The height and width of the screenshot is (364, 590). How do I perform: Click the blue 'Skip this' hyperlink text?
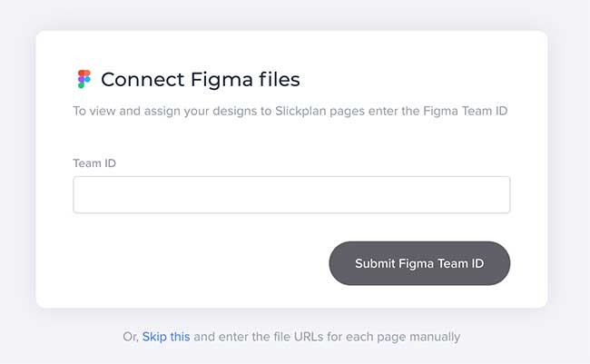166,337
